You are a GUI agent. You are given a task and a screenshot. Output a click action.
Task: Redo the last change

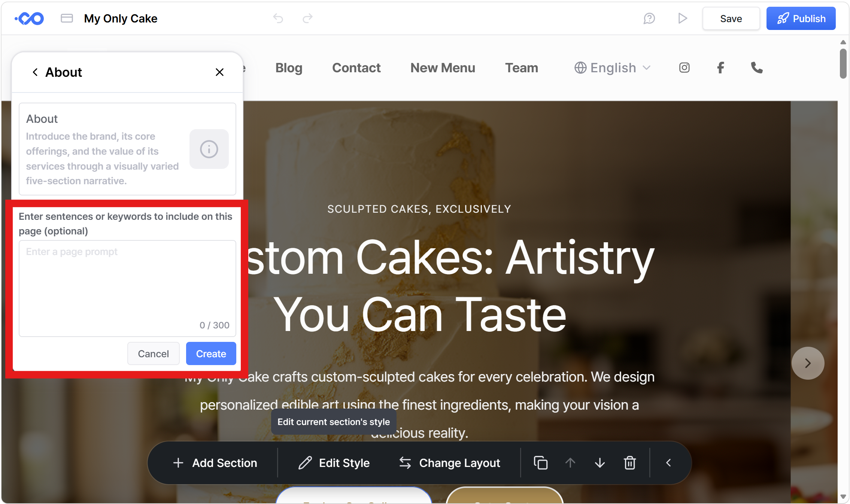pyautogui.click(x=307, y=18)
